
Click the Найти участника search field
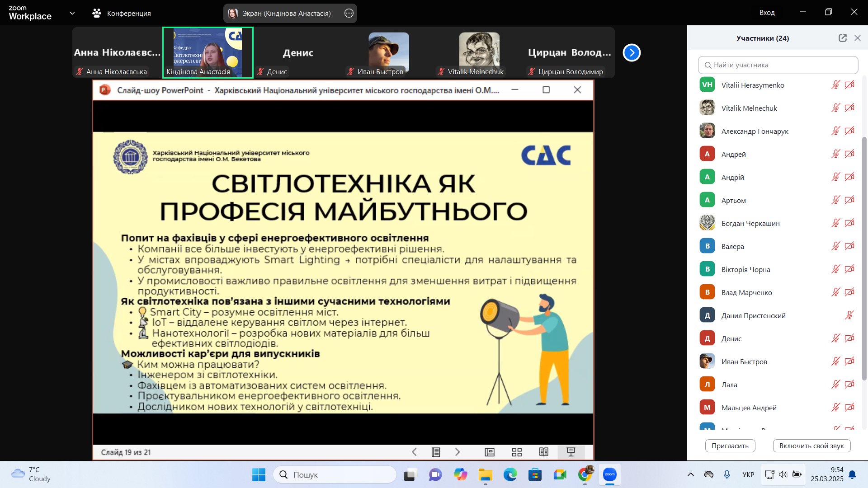click(x=778, y=65)
